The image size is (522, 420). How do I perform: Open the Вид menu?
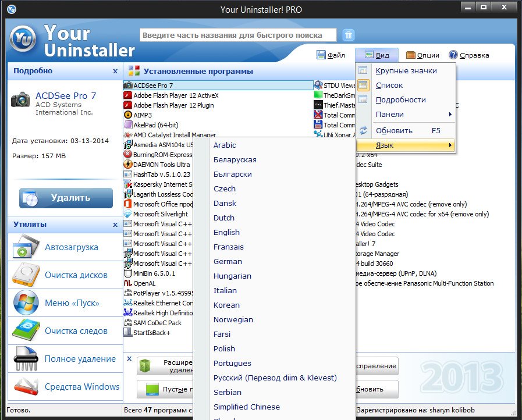click(377, 55)
